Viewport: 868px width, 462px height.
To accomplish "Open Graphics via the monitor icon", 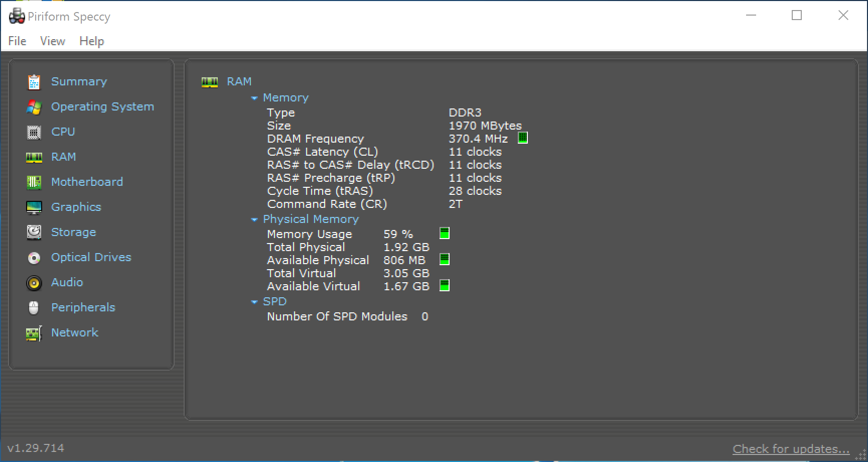I will [x=34, y=207].
